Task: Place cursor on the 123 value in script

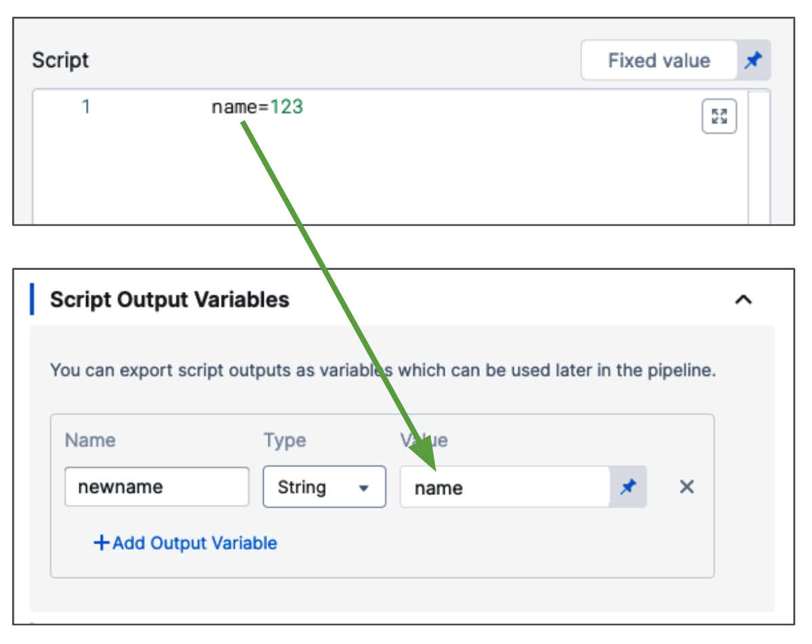Action: click(x=287, y=107)
